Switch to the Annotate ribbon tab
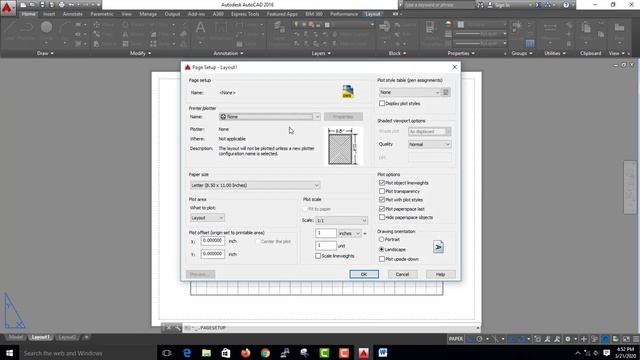Viewport: 640px width, 360px height. tap(73, 14)
